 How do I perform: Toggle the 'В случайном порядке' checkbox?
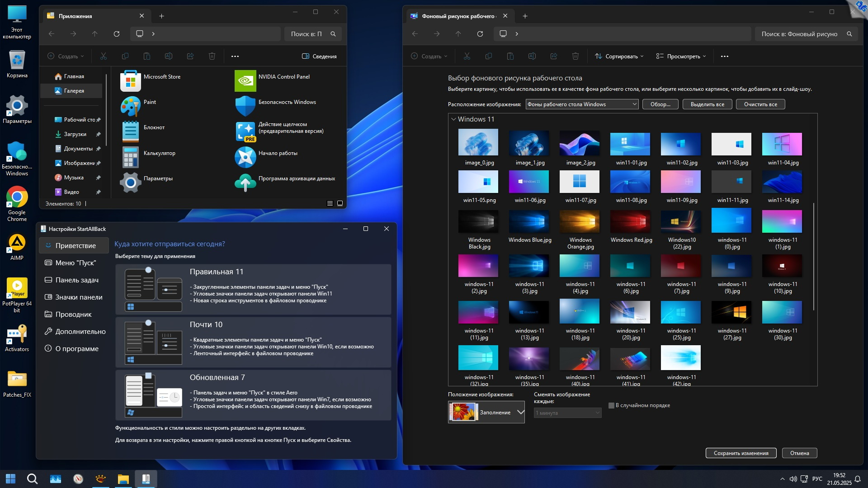(611, 405)
